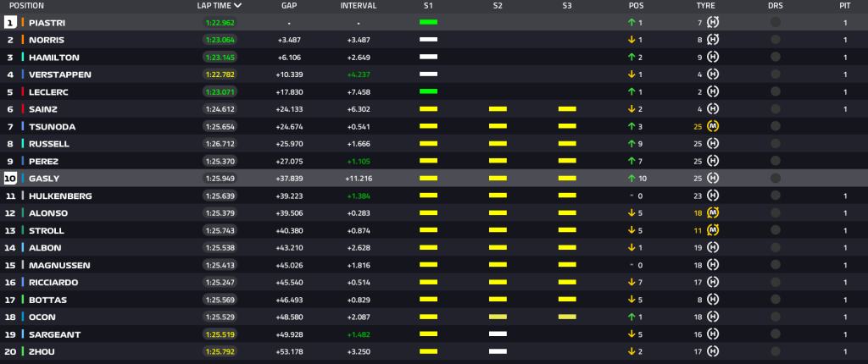868x364 pixels.
Task: Click Magnussen's lap time 1:25.413
Action: [x=220, y=265]
